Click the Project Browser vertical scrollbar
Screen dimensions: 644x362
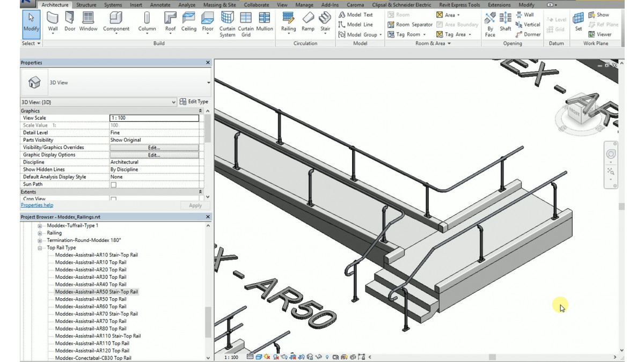[x=208, y=321]
